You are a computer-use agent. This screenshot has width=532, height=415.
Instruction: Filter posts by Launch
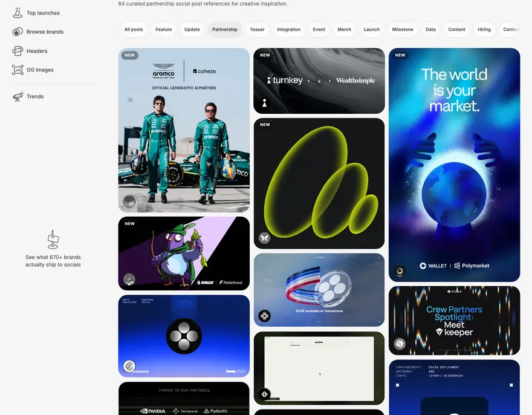[x=372, y=30]
